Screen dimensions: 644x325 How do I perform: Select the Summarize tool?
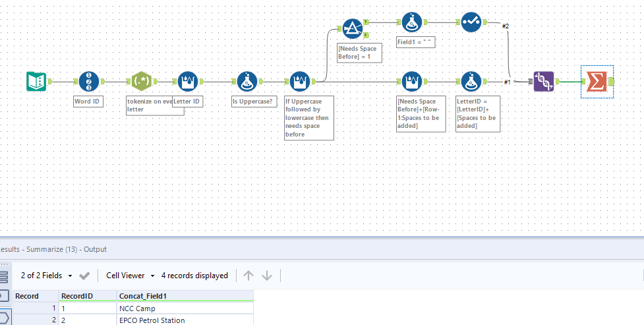pos(597,81)
